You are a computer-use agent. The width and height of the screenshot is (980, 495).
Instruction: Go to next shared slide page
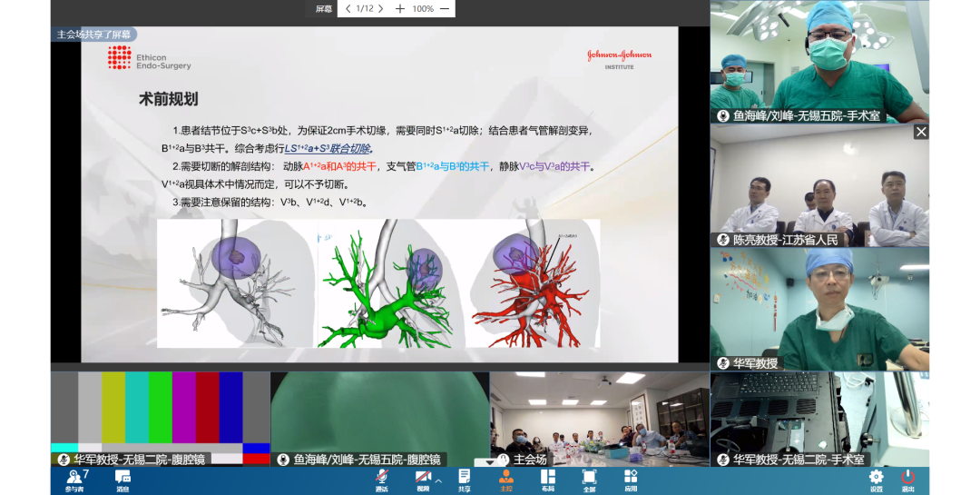pyautogui.click(x=380, y=9)
